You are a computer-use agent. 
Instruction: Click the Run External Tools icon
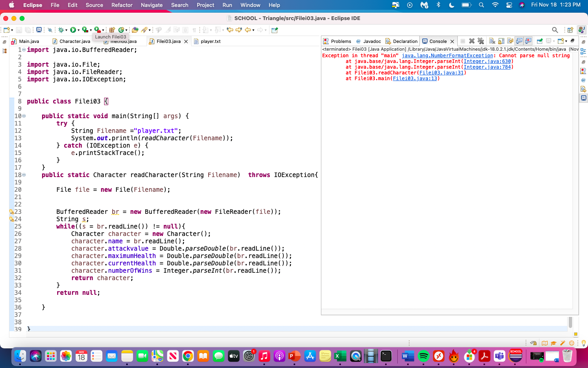pyautogui.click(x=97, y=30)
